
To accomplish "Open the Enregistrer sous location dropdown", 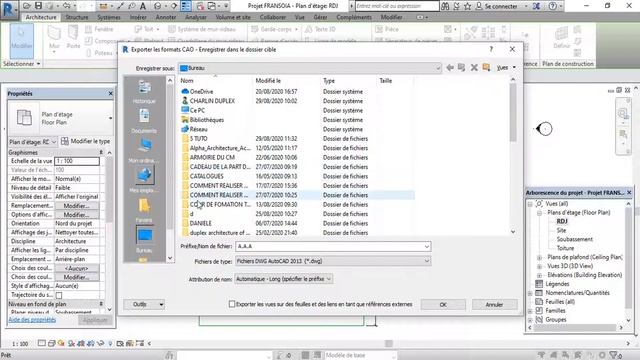I will tap(438, 68).
